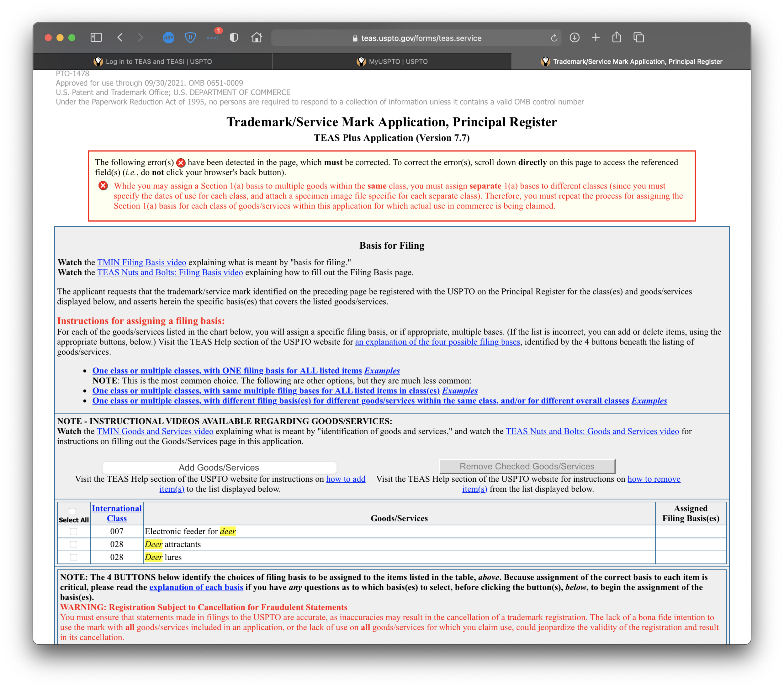Image resolution: width=784 pixels, height=688 pixels.
Task: Check the Deer lures row checkbox
Action: point(74,558)
